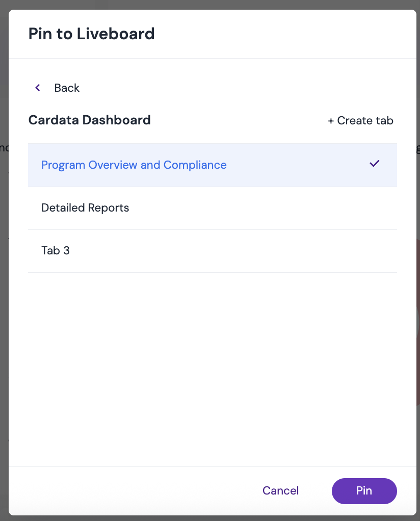420x521 pixels.
Task: Click the Pin to Liveboard dialog title
Action: point(91,34)
